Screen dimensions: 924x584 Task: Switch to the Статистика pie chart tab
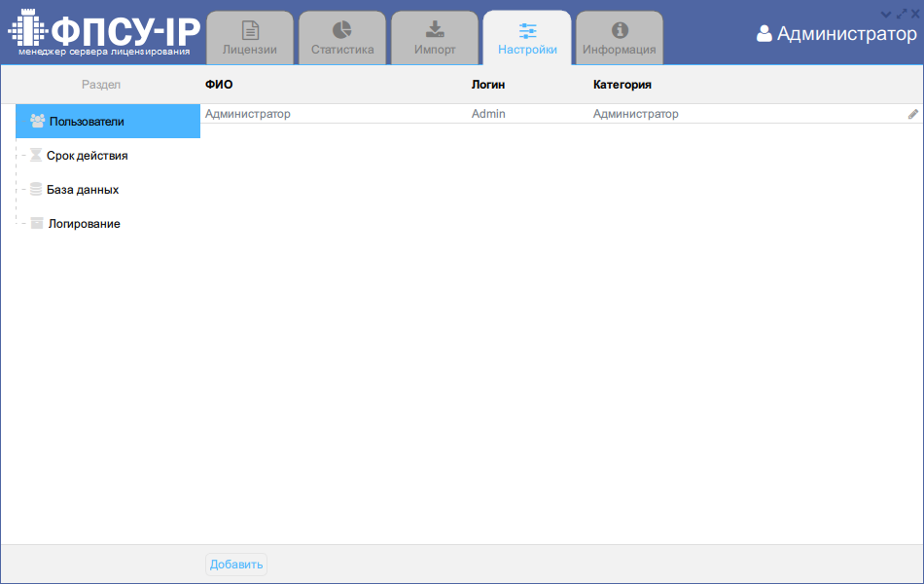click(342, 39)
